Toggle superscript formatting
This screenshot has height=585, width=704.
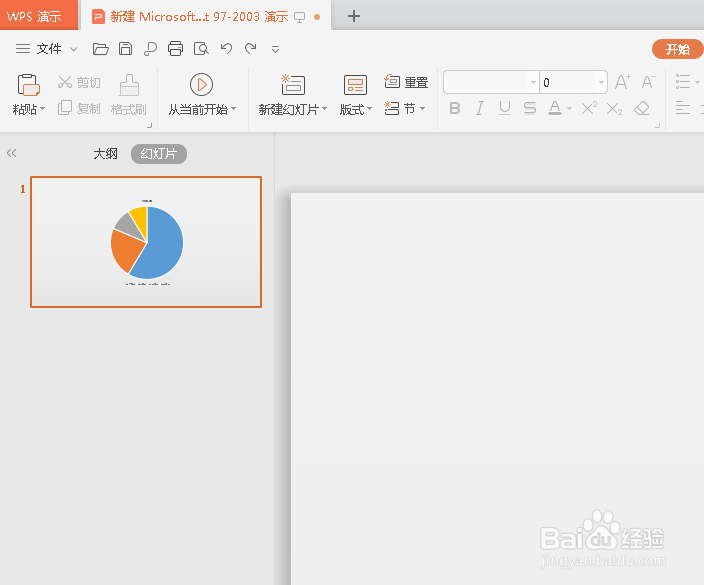[x=589, y=108]
